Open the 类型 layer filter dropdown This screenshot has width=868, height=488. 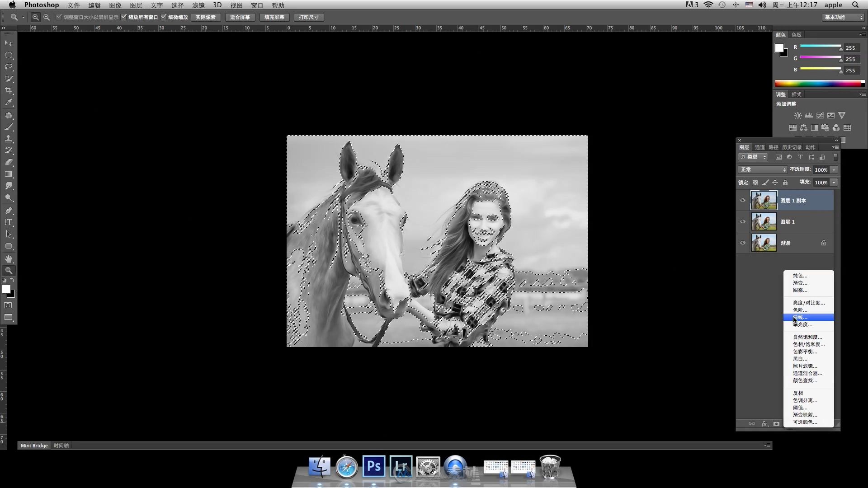[x=753, y=157]
